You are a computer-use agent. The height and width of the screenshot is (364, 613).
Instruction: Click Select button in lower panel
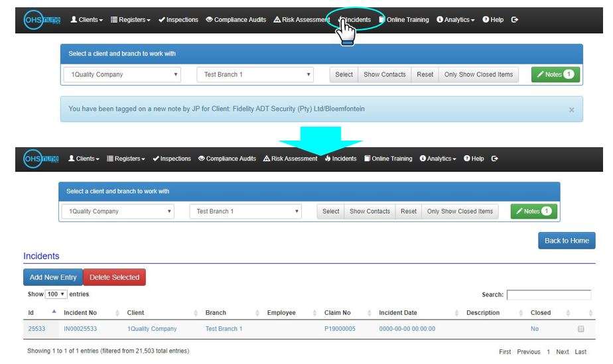(x=331, y=212)
